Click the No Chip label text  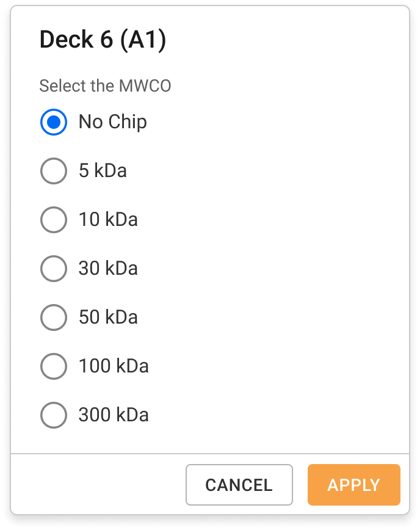(112, 122)
